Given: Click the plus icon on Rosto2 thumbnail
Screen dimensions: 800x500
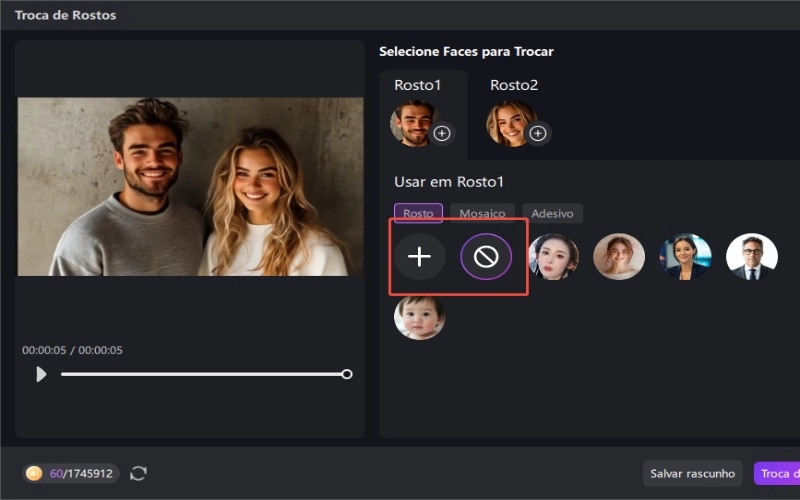Looking at the screenshot, I should click(x=538, y=134).
